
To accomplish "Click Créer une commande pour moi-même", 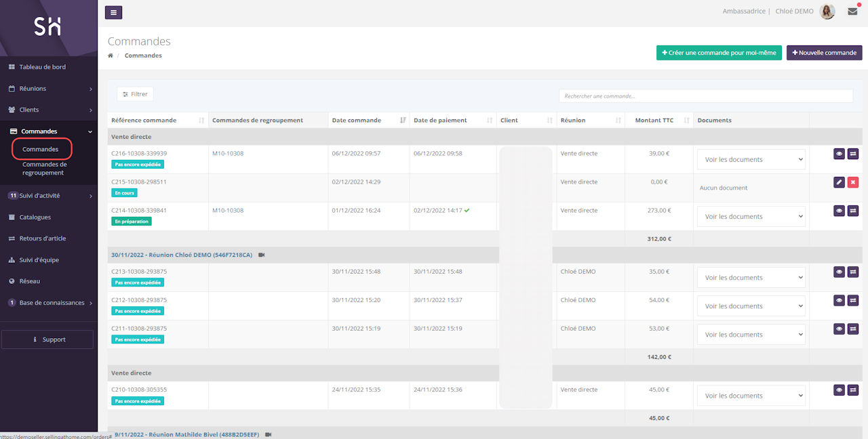I will [719, 53].
